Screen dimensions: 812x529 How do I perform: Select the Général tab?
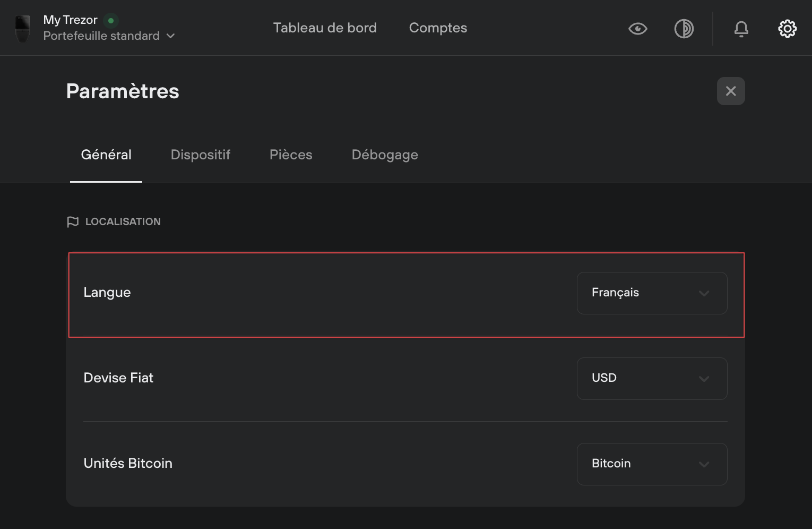(106, 155)
